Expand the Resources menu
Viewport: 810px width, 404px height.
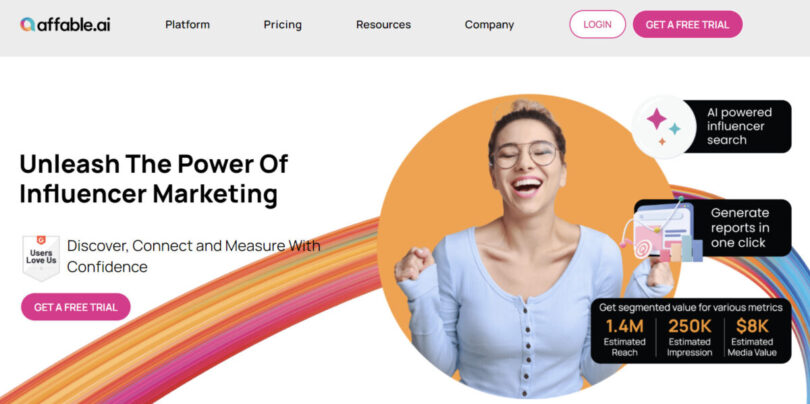(383, 24)
